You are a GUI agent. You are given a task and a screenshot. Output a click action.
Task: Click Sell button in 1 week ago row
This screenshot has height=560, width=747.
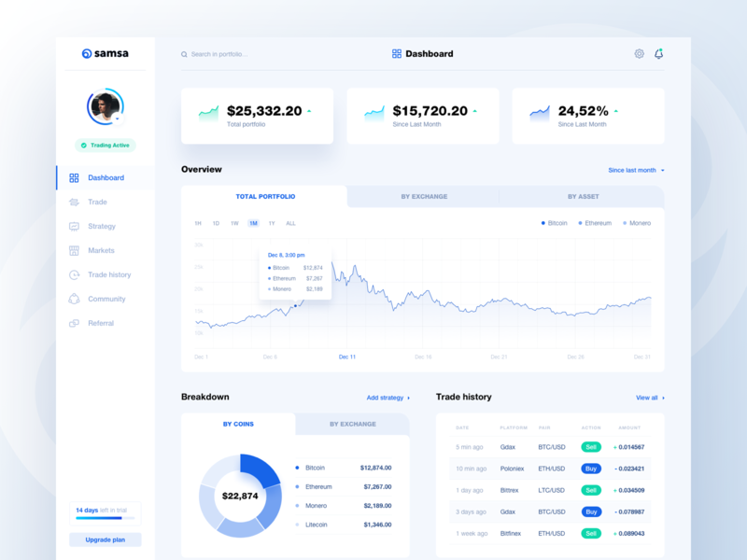click(591, 533)
